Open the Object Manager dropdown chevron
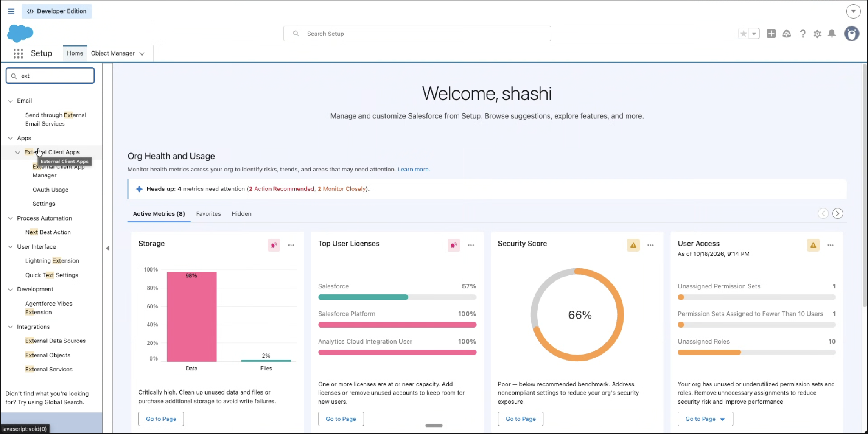The width and height of the screenshot is (868, 434). coord(142,53)
